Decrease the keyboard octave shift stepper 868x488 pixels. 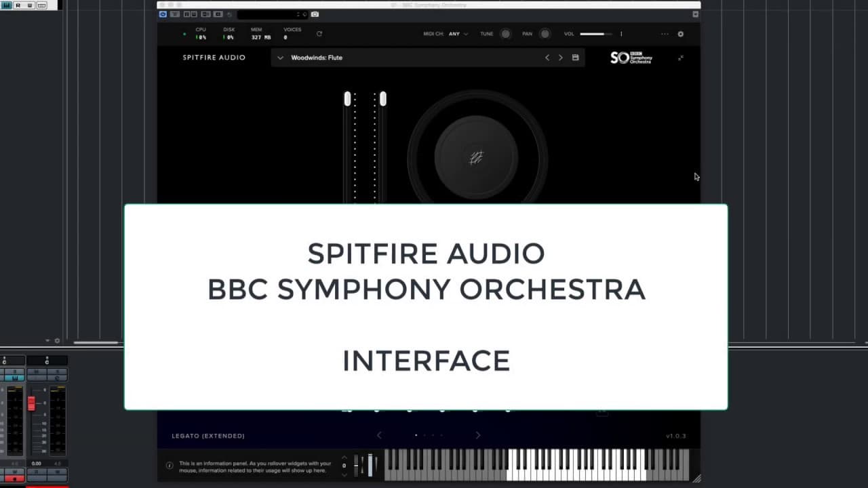click(344, 474)
